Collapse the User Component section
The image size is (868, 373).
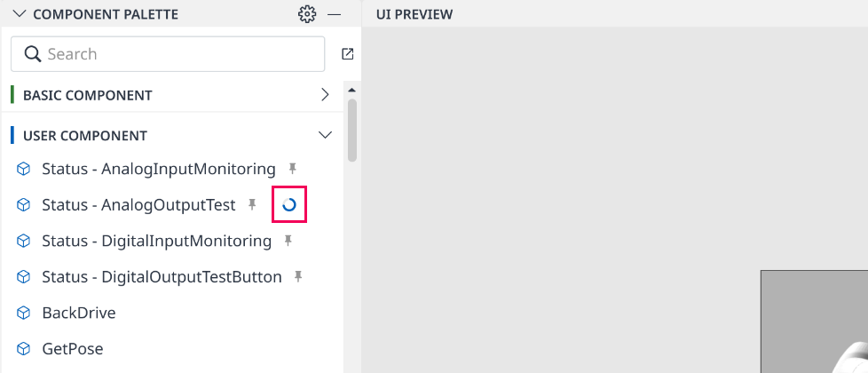(x=326, y=135)
